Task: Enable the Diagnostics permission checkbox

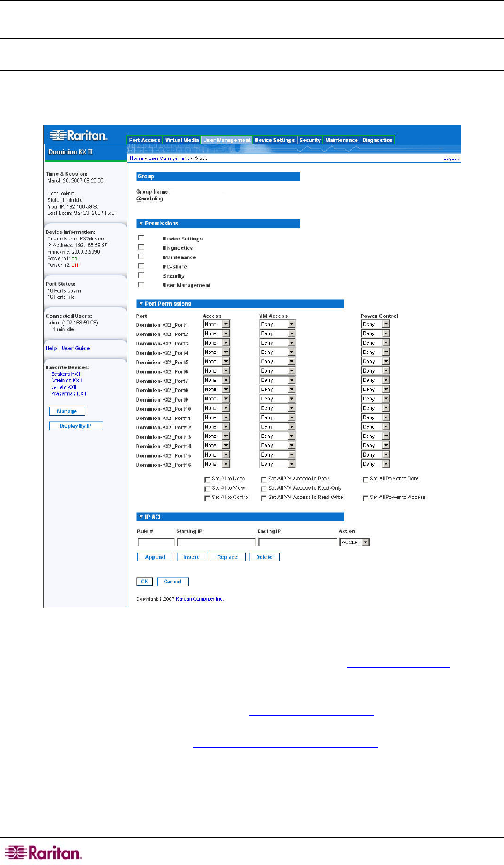Action: coord(141,247)
